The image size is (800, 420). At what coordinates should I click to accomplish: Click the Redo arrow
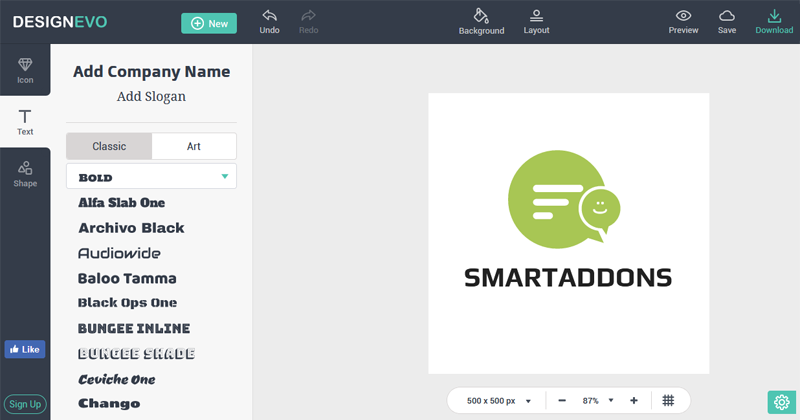tap(308, 22)
